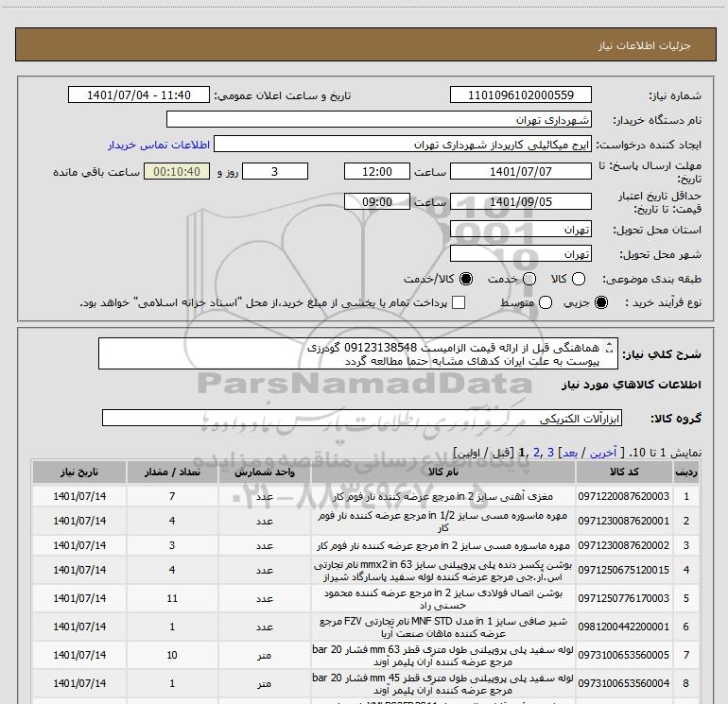728x704 pixels.
Task: Select item code 0971230087620002
Action: point(624,545)
